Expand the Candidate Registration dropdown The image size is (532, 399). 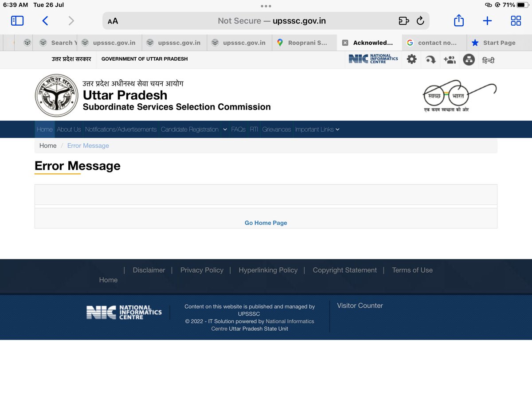tap(194, 129)
